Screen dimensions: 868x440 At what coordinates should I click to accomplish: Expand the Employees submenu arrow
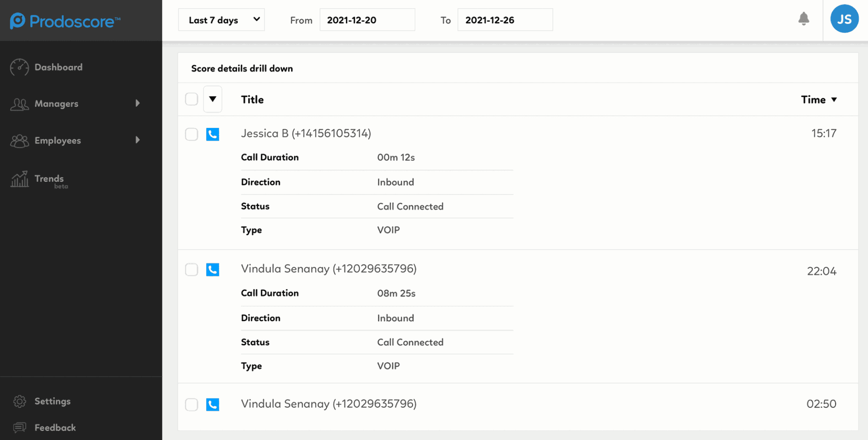point(137,140)
